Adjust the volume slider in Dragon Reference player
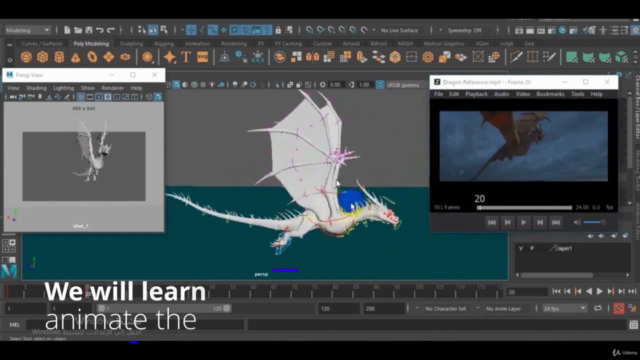The width and height of the screenshot is (640, 360). (x=595, y=222)
